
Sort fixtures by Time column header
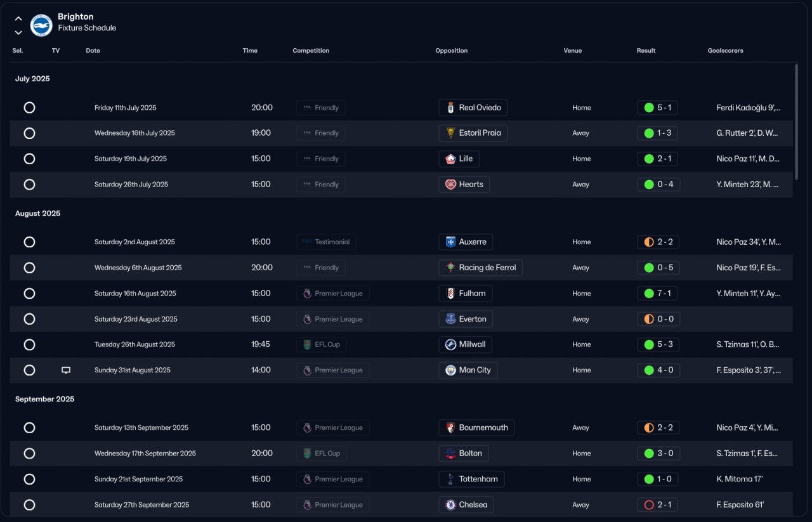pos(250,51)
